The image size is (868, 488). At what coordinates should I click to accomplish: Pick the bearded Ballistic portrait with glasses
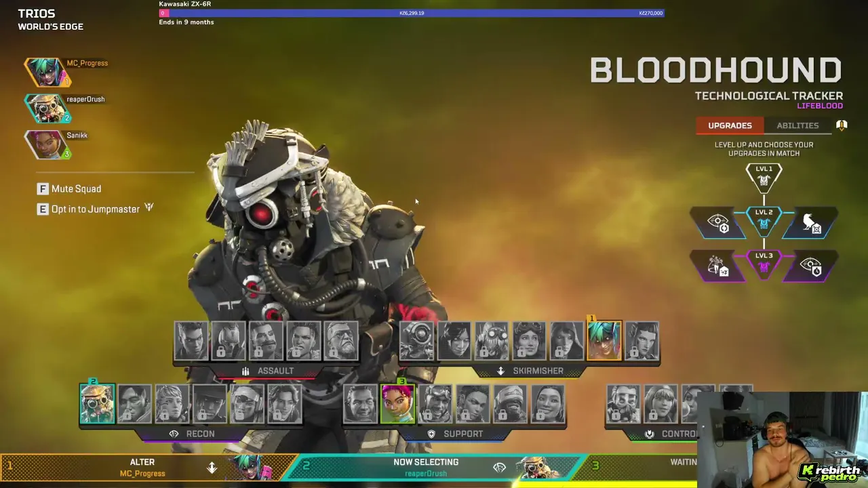tap(340, 341)
